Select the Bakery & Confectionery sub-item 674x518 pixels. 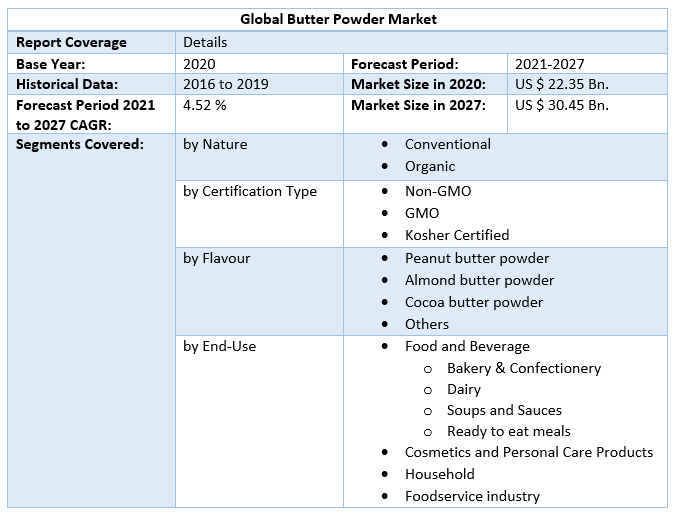coord(524,368)
